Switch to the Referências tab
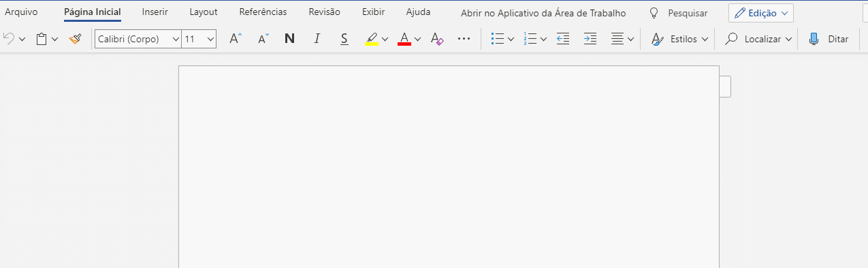868x268 pixels. click(x=263, y=12)
